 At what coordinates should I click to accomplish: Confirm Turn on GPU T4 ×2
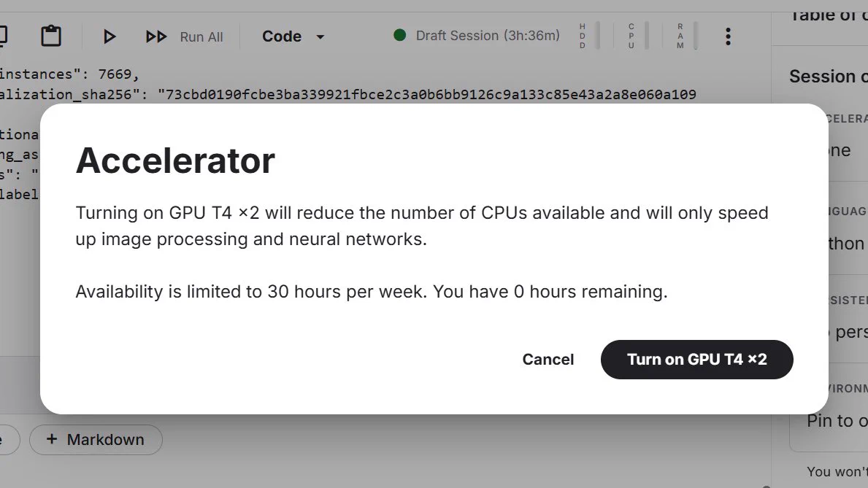(697, 360)
